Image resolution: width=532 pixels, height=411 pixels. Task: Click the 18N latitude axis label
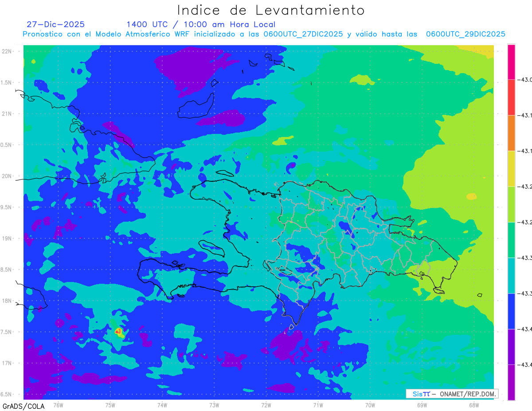pos(7,301)
